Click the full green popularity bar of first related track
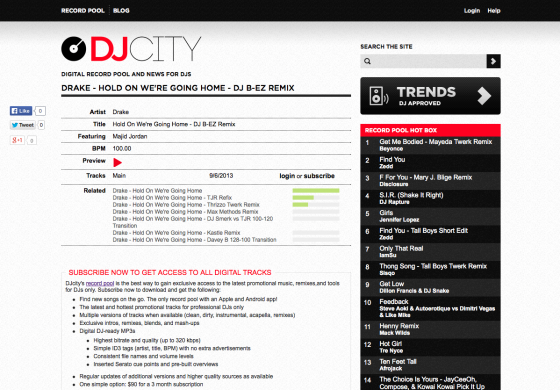560x390 pixels. (316, 191)
